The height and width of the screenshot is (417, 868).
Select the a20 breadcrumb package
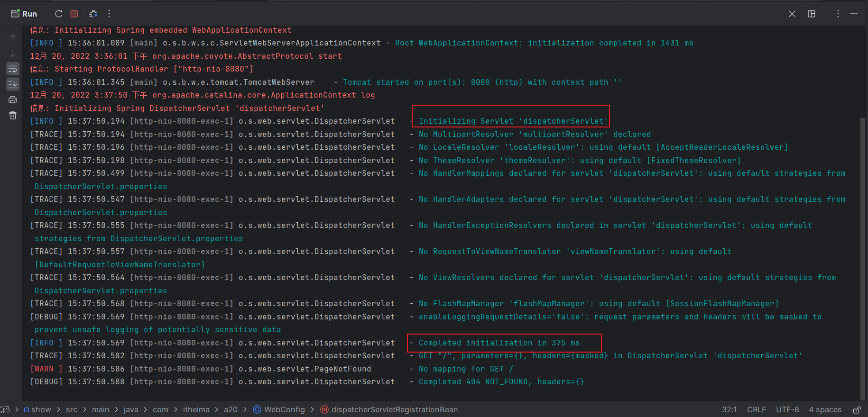point(231,409)
